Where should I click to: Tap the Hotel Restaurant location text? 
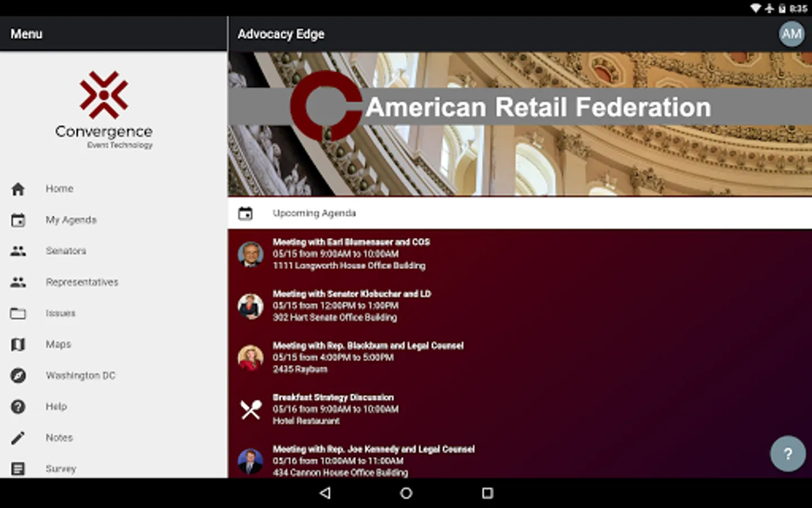[306, 421]
